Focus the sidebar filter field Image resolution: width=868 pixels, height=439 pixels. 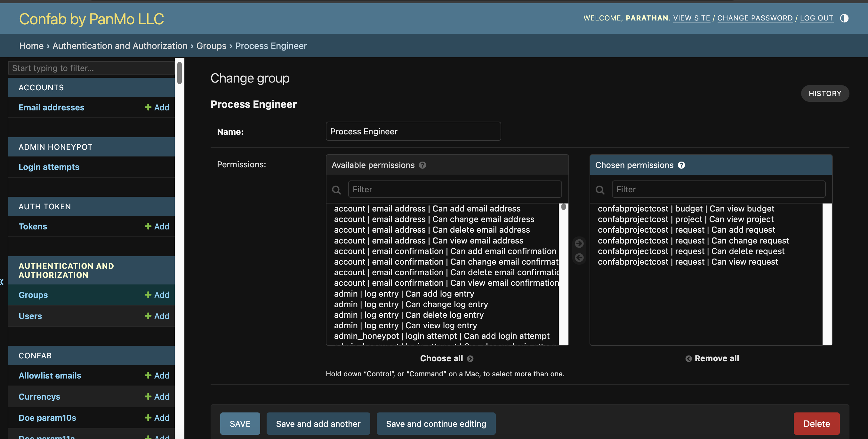click(91, 68)
